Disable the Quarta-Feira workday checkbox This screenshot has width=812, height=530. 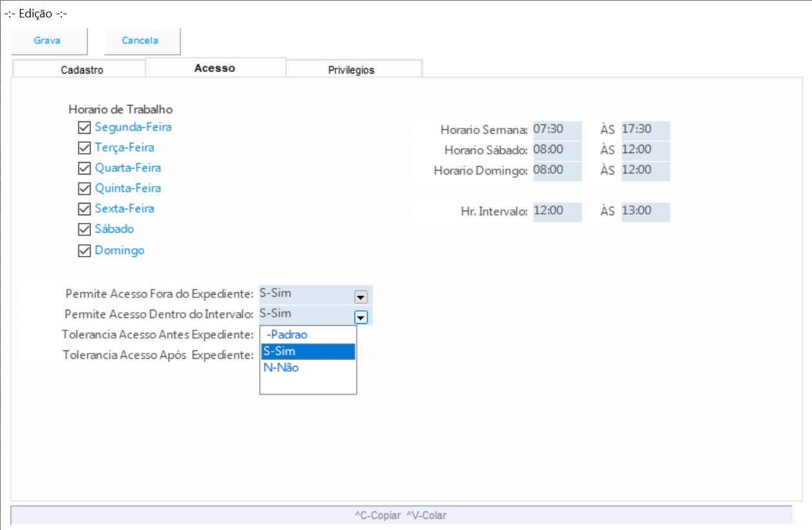point(84,168)
